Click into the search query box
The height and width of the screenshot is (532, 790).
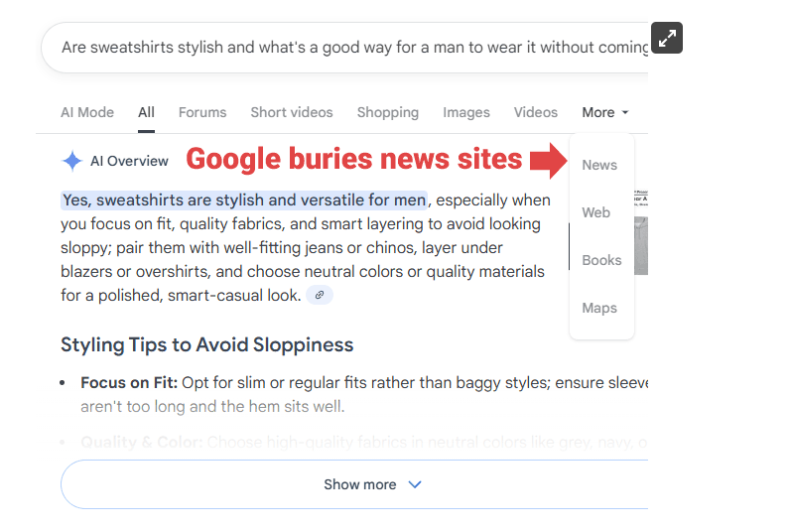point(337,47)
